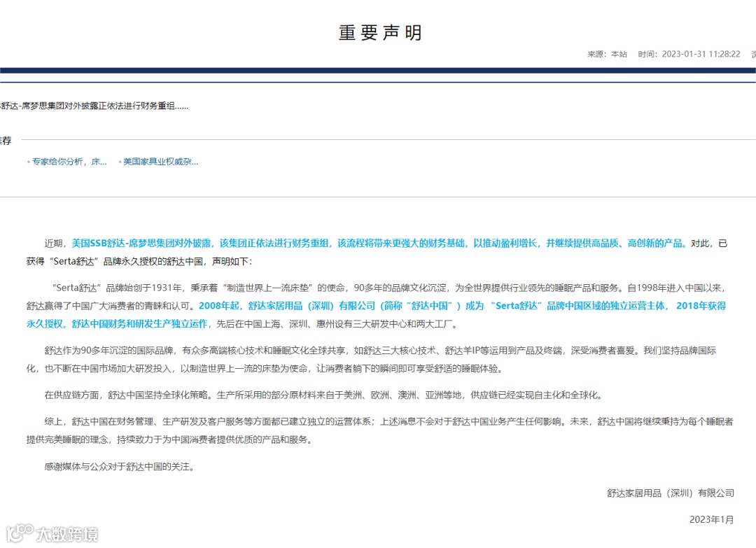Click the blue text '永久授权。舒达中国财务和研发生产独立运作'
This screenshot has height=548, width=756.
click(x=117, y=324)
